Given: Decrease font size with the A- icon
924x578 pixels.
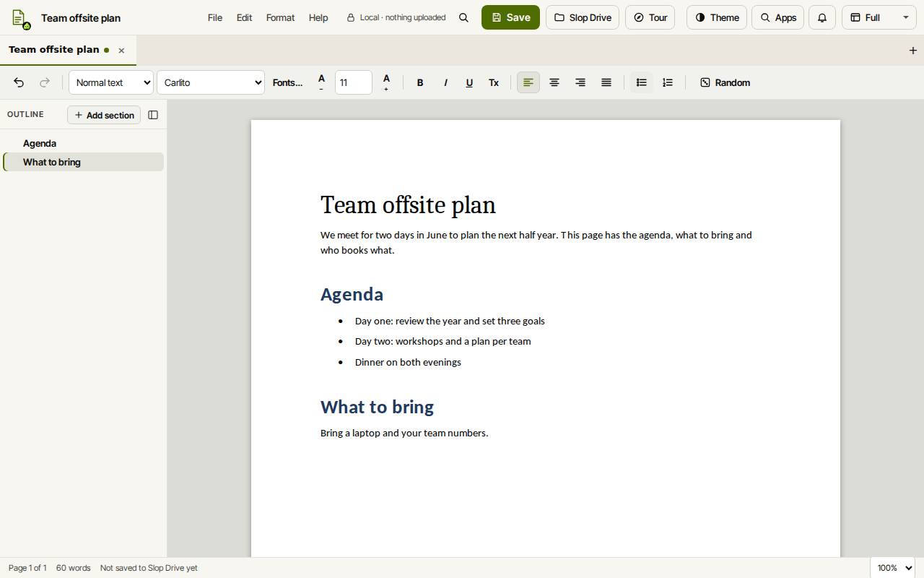Looking at the screenshot, I should coord(321,82).
